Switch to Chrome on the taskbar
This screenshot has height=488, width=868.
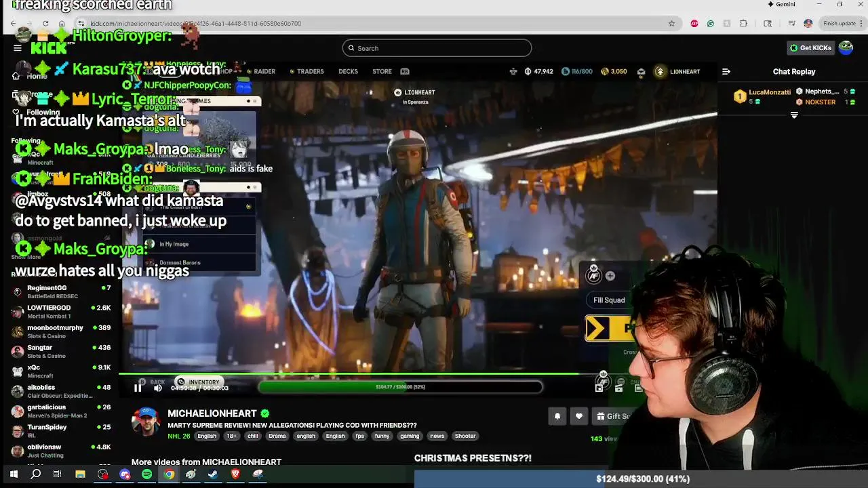click(169, 474)
